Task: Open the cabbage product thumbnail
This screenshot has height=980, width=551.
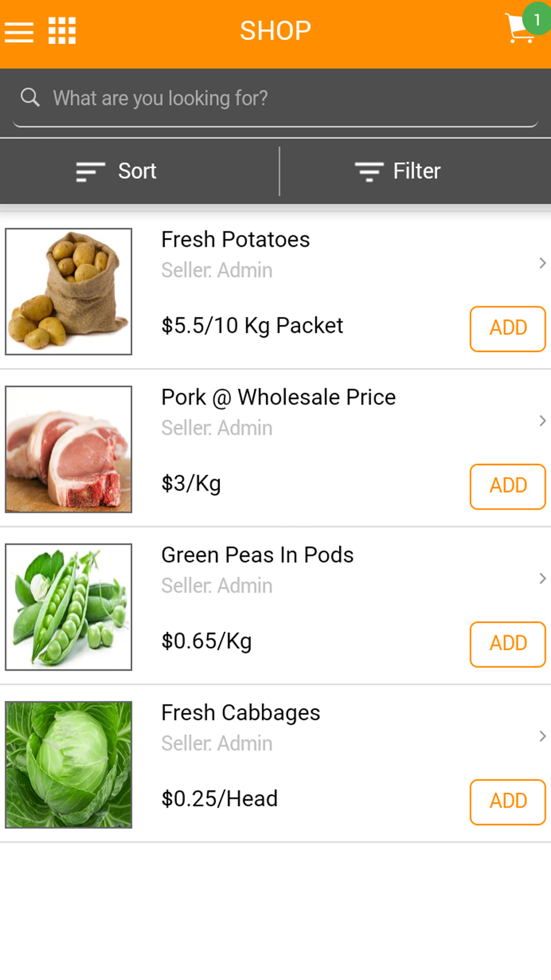Action: (69, 764)
